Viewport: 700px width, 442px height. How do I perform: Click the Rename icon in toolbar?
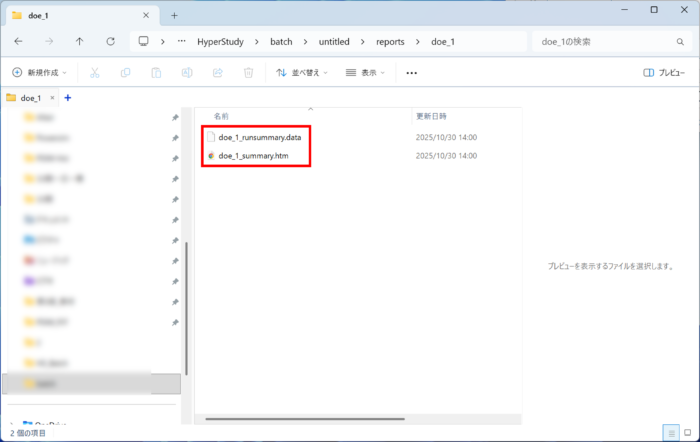[x=187, y=73]
